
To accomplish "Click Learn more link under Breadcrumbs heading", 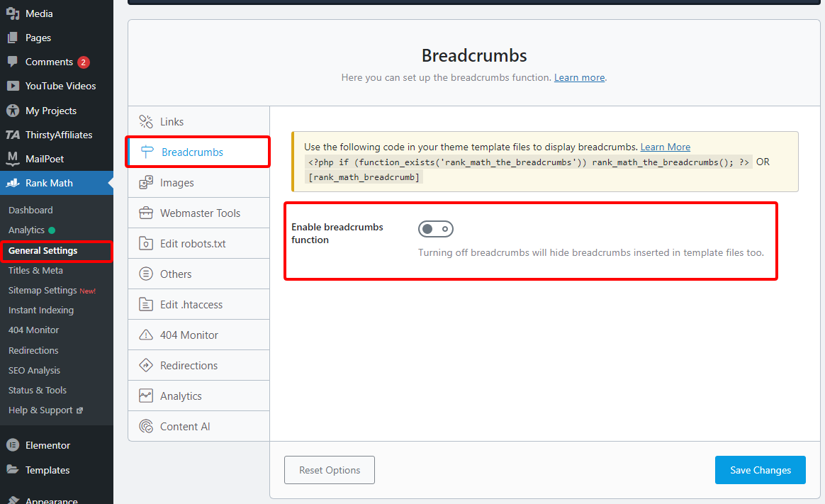I will (579, 77).
